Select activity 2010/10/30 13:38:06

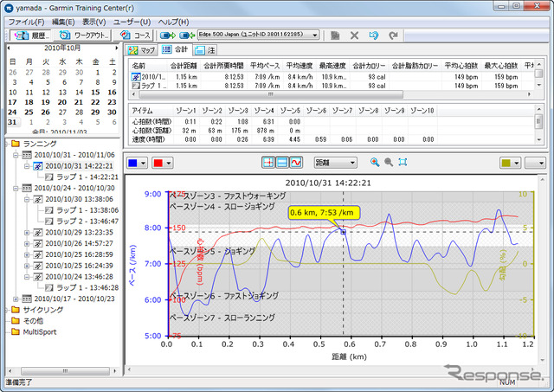pos(79,199)
